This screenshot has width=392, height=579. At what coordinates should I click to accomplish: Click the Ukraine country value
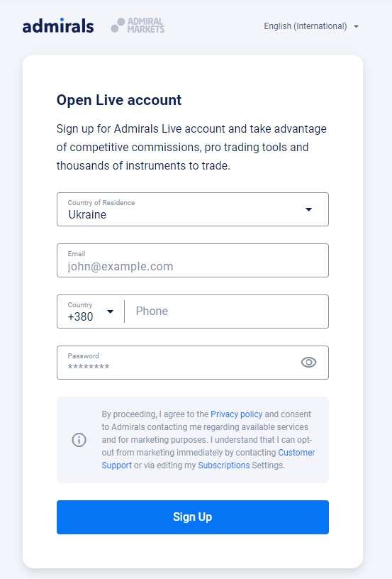87,214
